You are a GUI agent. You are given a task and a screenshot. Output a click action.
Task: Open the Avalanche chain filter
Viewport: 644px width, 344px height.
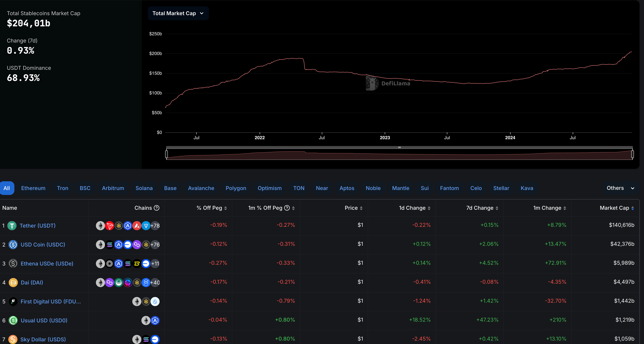[201, 188]
